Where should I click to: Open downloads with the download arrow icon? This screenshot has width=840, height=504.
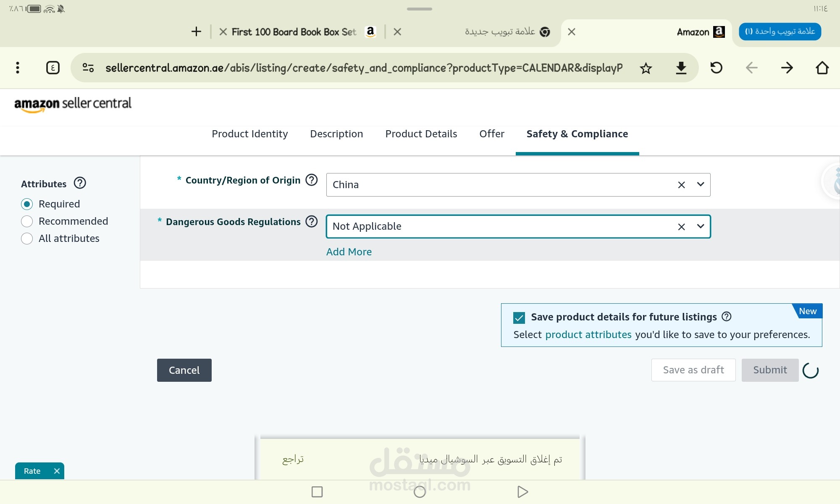pos(681,68)
